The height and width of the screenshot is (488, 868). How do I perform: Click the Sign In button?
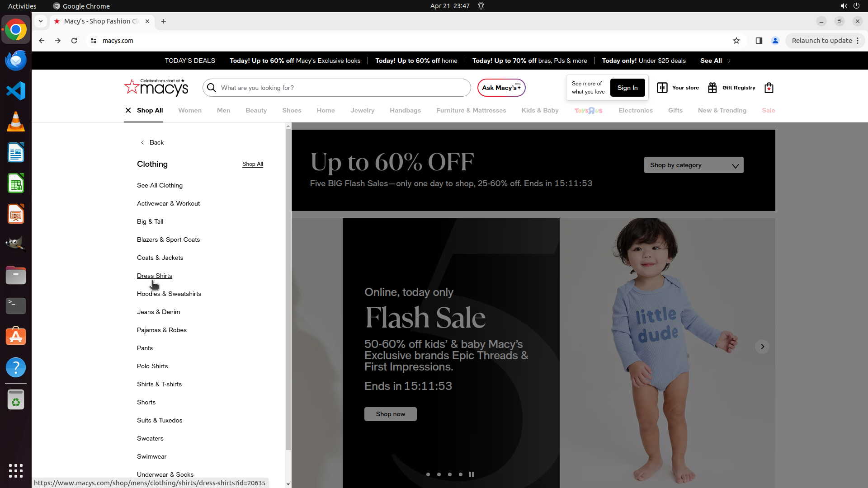[x=627, y=88]
